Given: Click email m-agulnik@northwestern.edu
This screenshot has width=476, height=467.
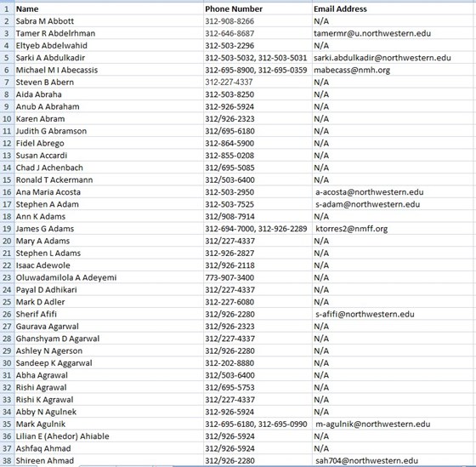Looking at the screenshot, I should [373, 424].
